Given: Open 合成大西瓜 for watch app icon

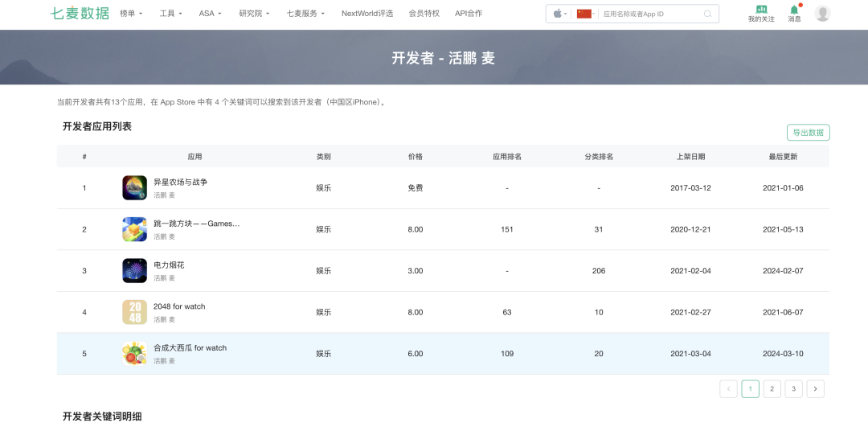Looking at the screenshot, I should [134, 353].
